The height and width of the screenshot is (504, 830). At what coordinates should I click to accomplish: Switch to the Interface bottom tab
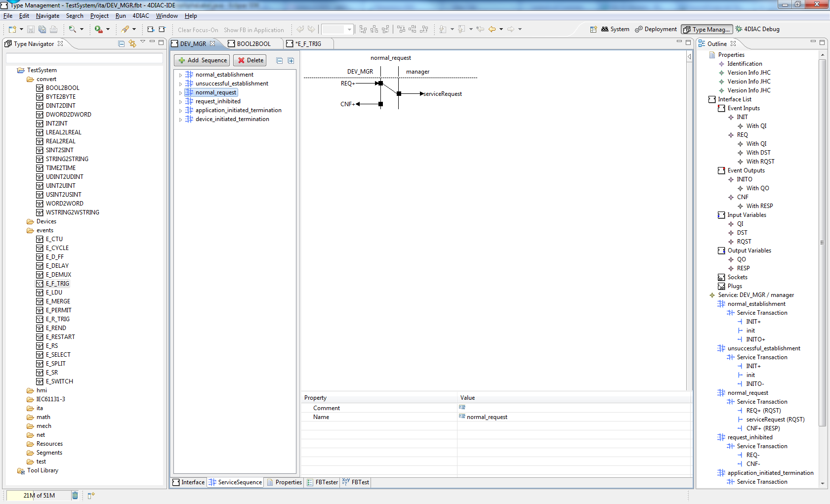coord(189,482)
